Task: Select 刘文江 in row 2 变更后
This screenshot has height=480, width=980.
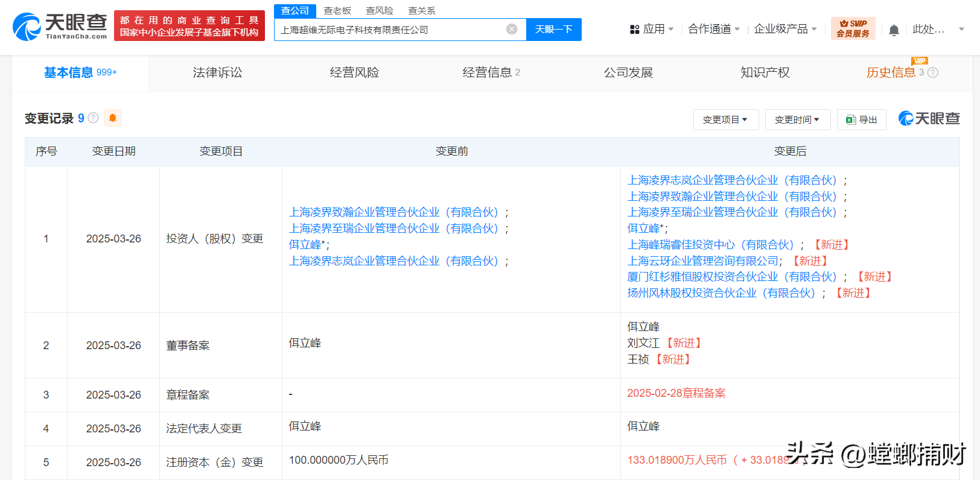Action: (x=643, y=343)
